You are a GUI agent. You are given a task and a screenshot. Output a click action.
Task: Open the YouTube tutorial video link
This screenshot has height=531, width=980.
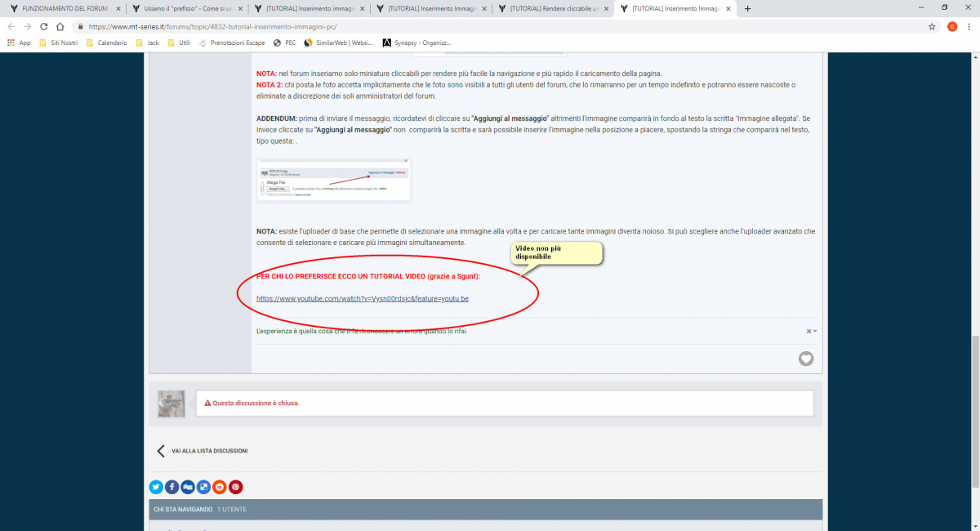[363, 298]
